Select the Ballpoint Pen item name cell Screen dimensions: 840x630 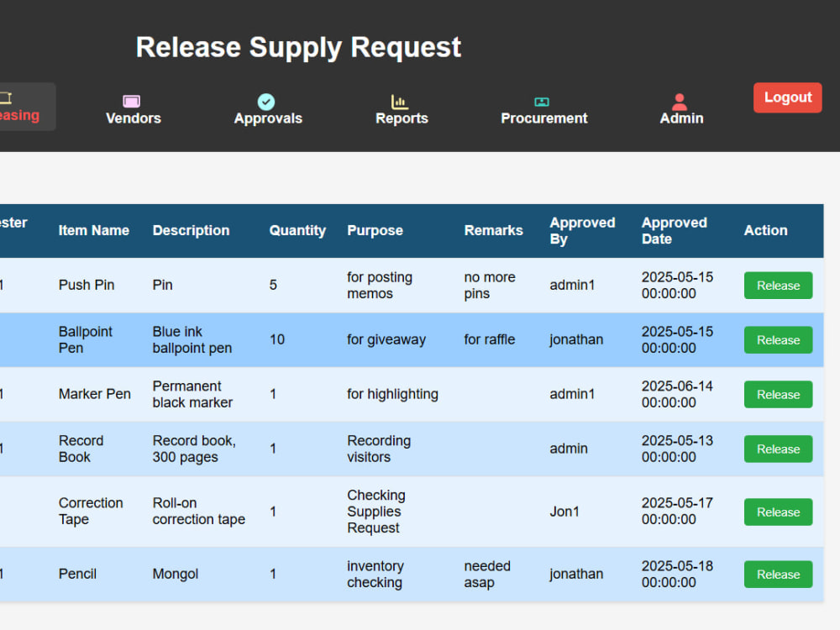pos(85,339)
